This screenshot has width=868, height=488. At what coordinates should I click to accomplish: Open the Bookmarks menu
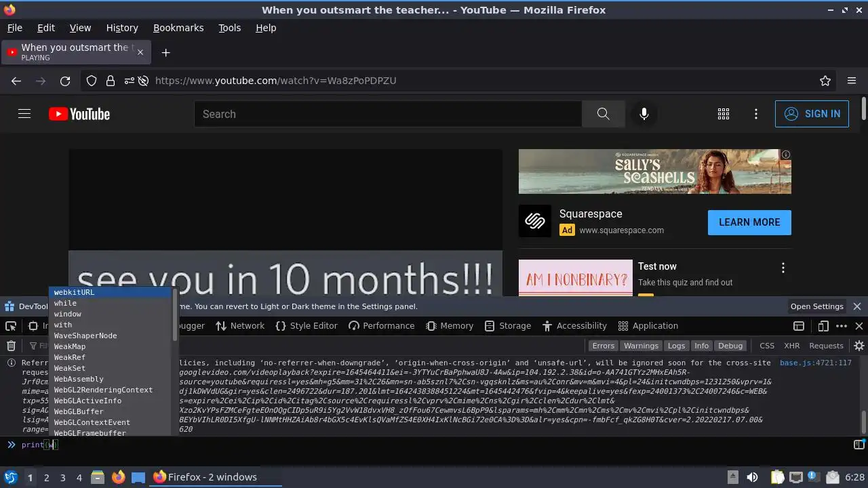click(x=178, y=28)
